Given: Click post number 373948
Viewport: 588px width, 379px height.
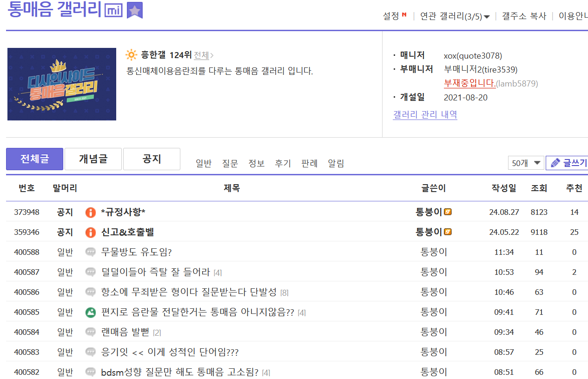Looking at the screenshot, I should pyautogui.click(x=26, y=212).
